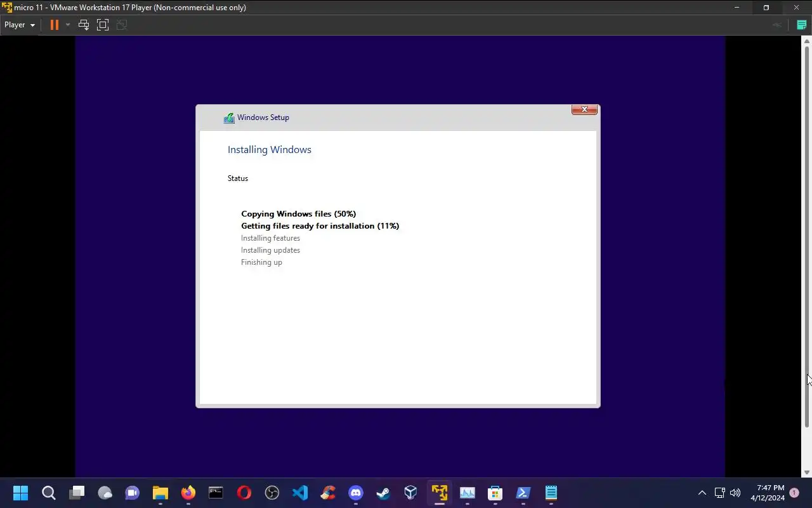Minimize the VMware Player window
The width and height of the screenshot is (812, 508).
tap(737, 8)
